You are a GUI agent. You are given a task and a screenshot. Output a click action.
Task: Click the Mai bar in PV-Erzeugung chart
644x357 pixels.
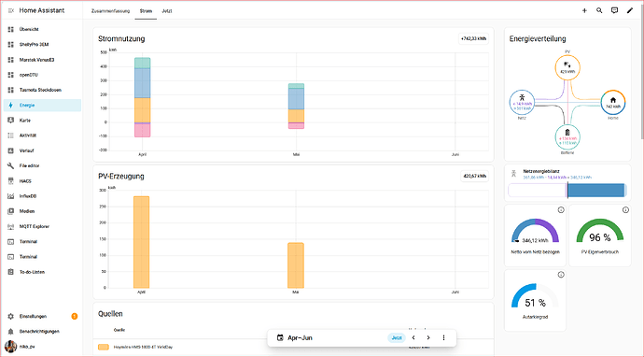tap(296, 265)
